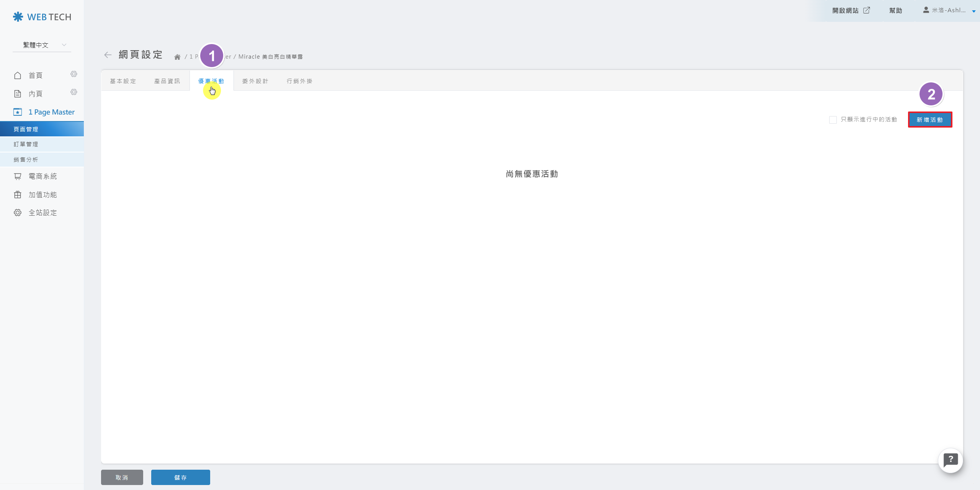Image resolution: width=980 pixels, height=490 pixels.
Task: Click the home icon in breadcrumb
Action: click(177, 57)
